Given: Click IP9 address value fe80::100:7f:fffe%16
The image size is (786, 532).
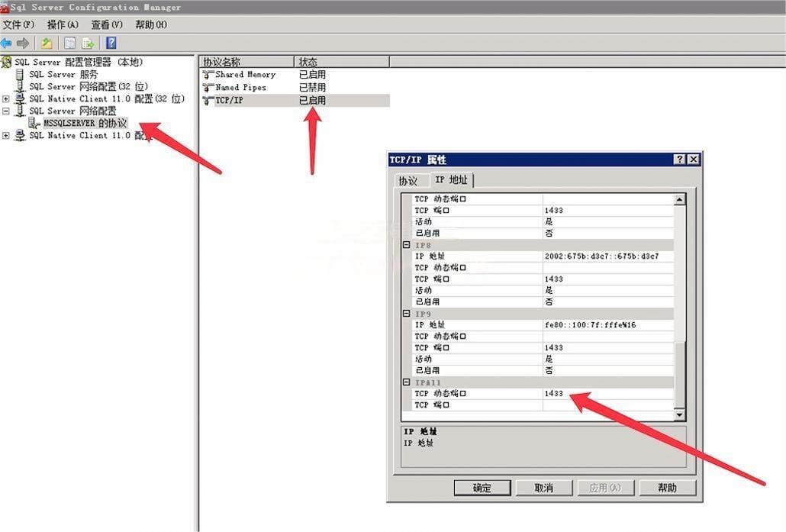Looking at the screenshot, I should click(x=590, y=325).
